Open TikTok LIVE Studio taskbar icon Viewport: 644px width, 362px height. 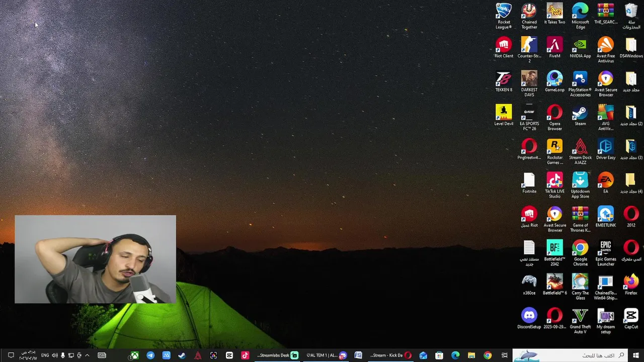tap(245, 355)
